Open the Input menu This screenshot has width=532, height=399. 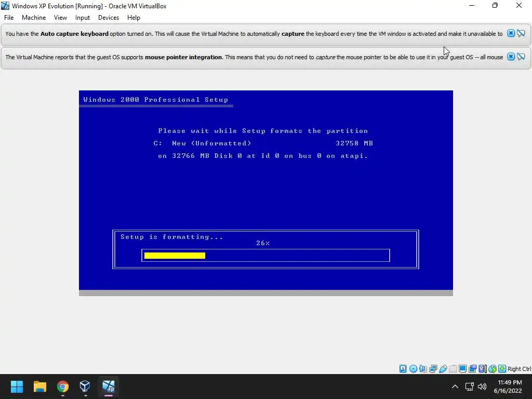pos(83,18)
